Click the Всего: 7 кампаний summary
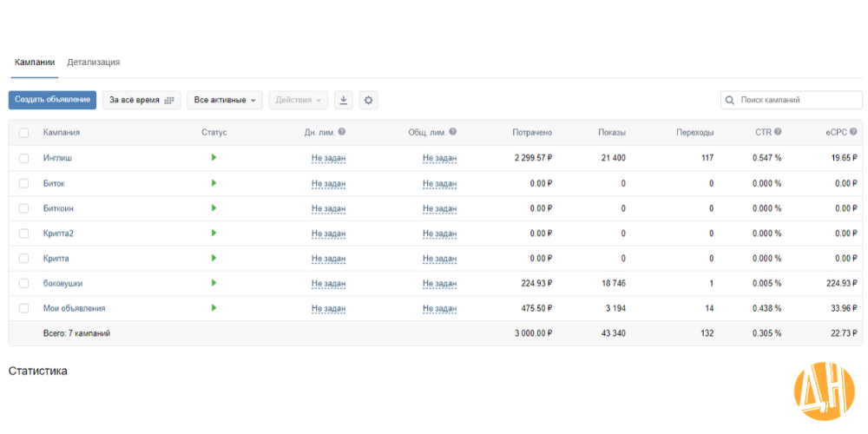 click(x=76, y=333)
